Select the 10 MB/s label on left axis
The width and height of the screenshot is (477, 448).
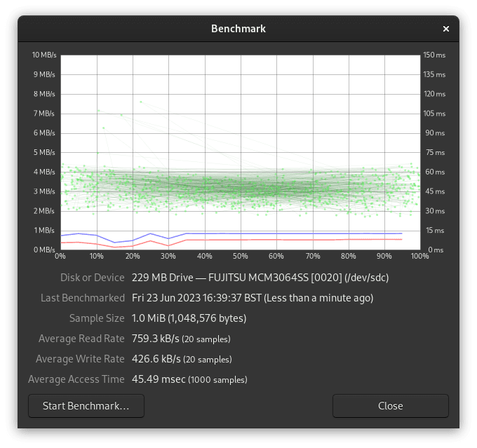[x=43, y=55]
